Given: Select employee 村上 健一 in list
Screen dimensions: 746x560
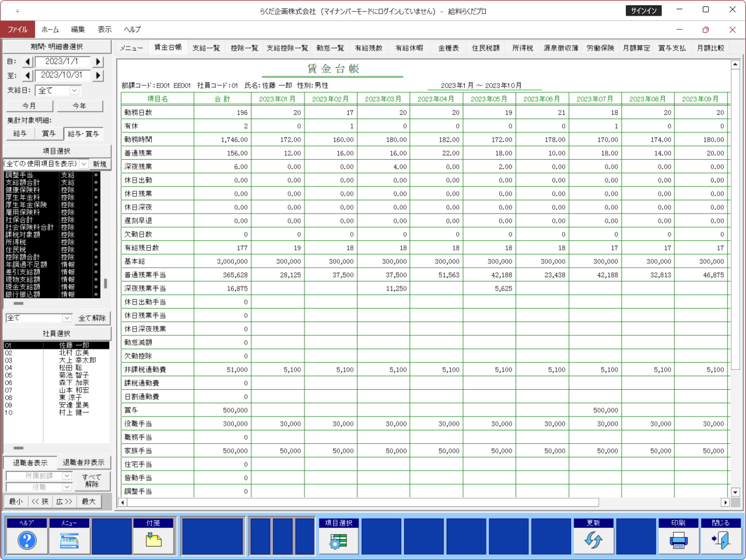Looking at the screenshot, I should click(56, 412).
